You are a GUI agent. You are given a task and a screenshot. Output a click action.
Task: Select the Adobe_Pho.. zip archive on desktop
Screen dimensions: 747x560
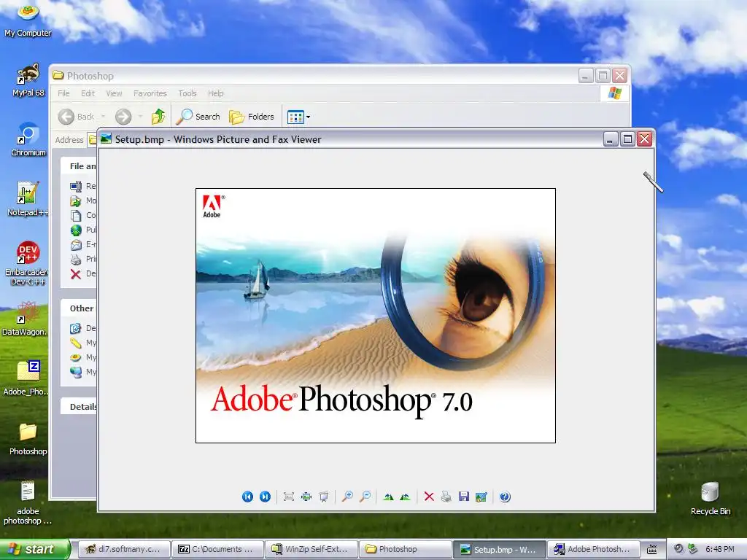[x=28, y=378]
